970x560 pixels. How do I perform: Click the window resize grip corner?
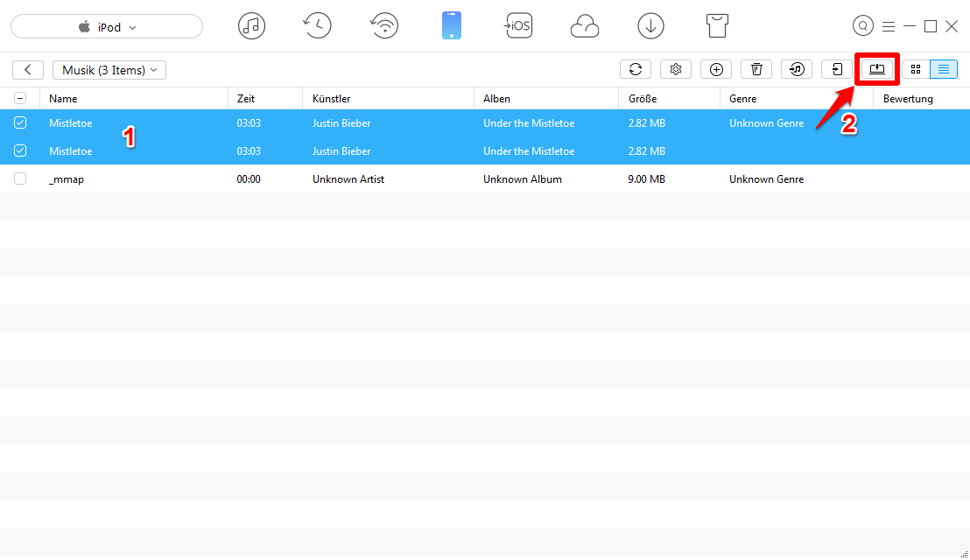pyautogui.click(x=965, y=555)
